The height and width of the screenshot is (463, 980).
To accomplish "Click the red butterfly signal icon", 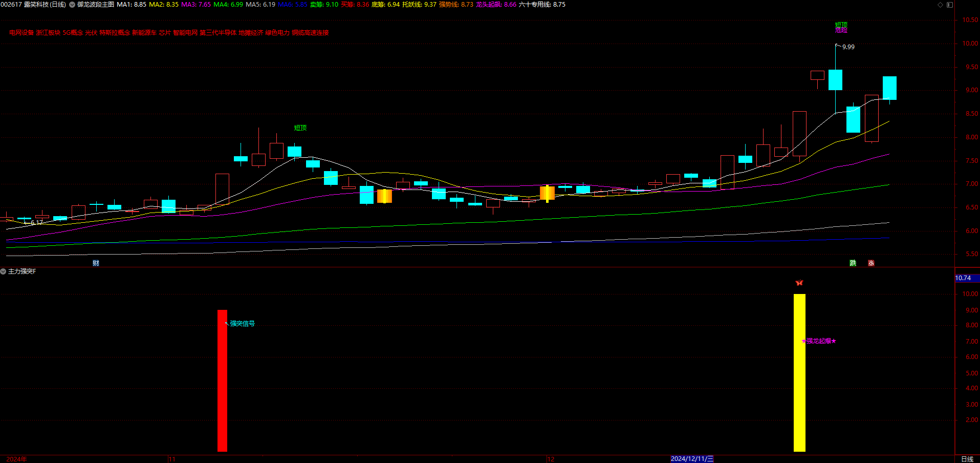I will 799,283.
